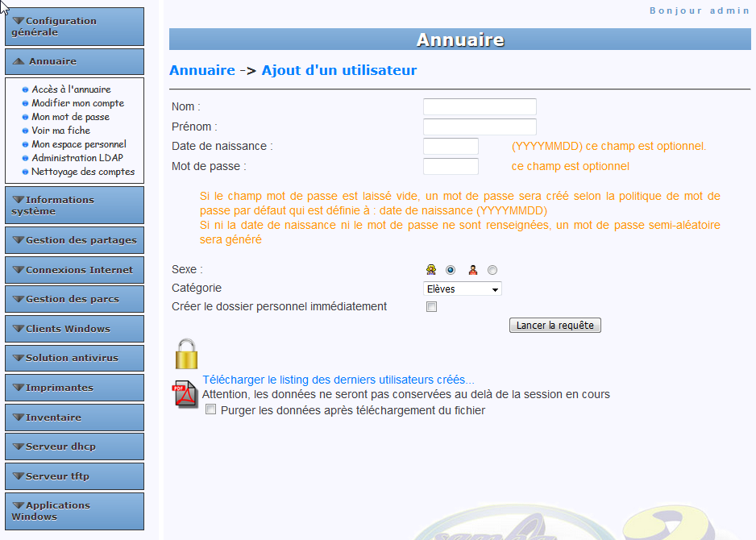
Task: Open Voir ma fiche
Action: [x=60, y=131]
